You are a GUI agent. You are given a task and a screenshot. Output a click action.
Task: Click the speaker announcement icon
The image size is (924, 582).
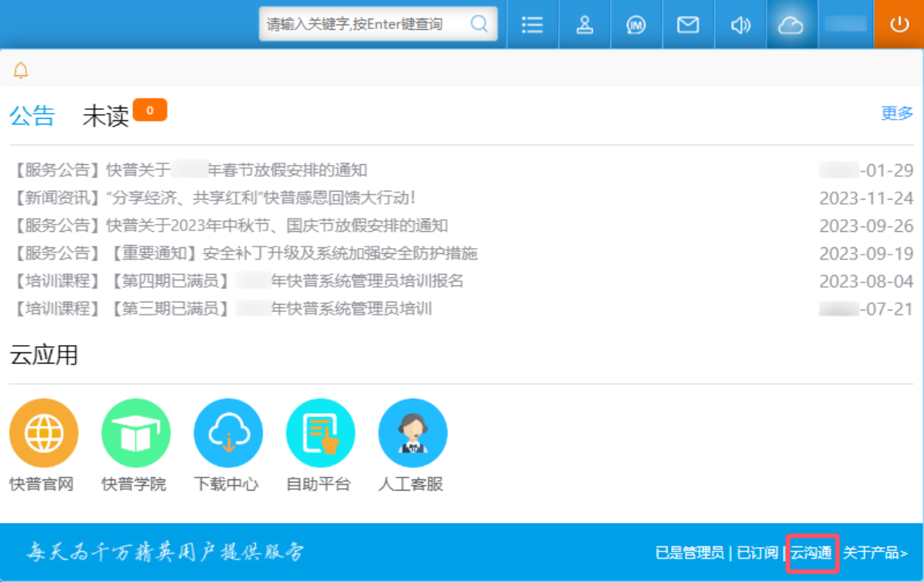point(740,25)
